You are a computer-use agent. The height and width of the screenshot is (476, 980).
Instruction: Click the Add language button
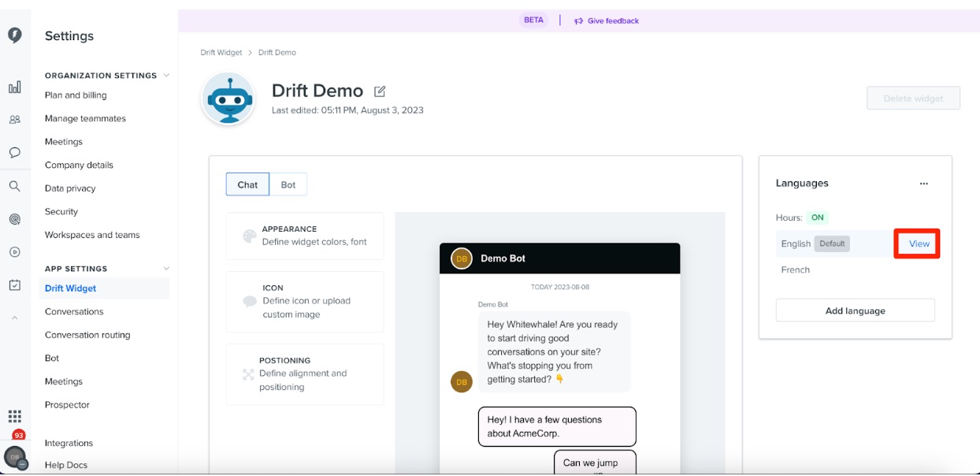coord(856,311)
